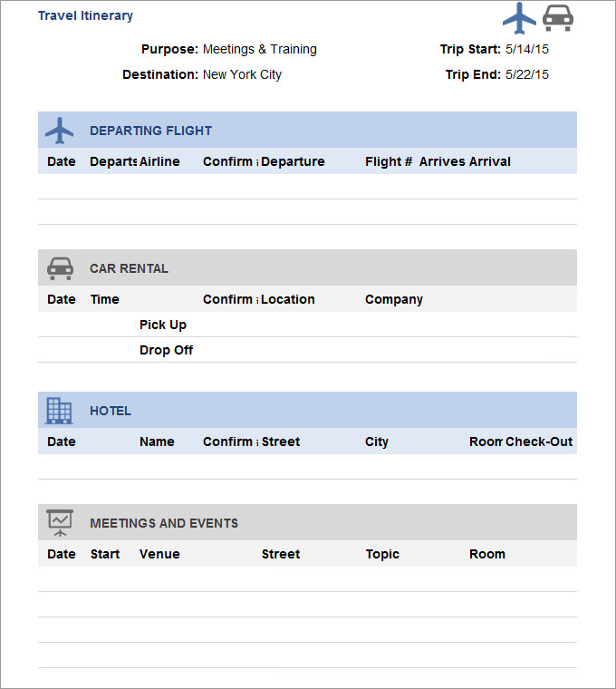The width and height of the screenshot is (616, 689).
Task: Click the Airline column header
Action: 159,162
